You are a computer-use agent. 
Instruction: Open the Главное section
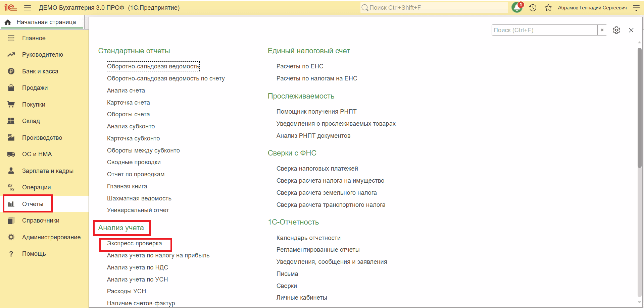[34, 38]
